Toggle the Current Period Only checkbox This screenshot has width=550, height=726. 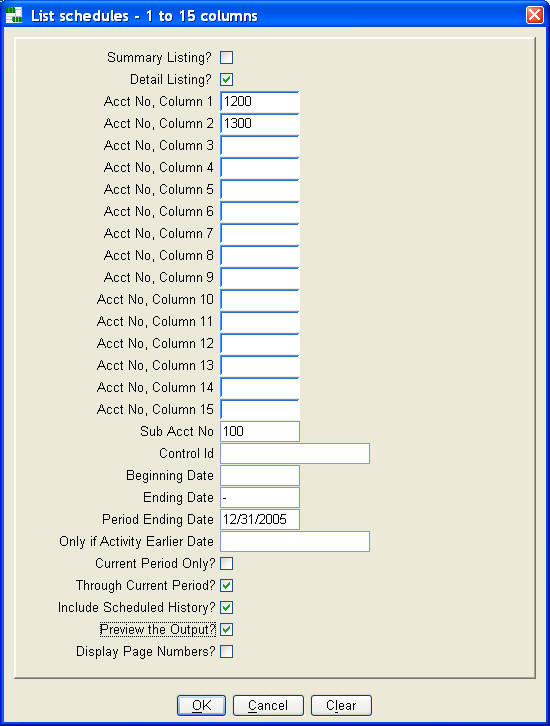pos(226,563)
